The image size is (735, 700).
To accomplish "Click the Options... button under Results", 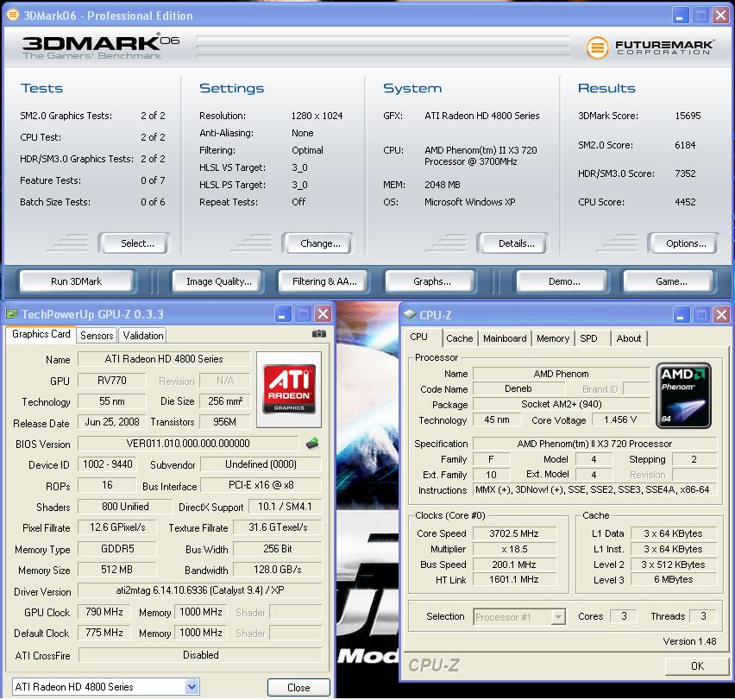I will (685, 243).
